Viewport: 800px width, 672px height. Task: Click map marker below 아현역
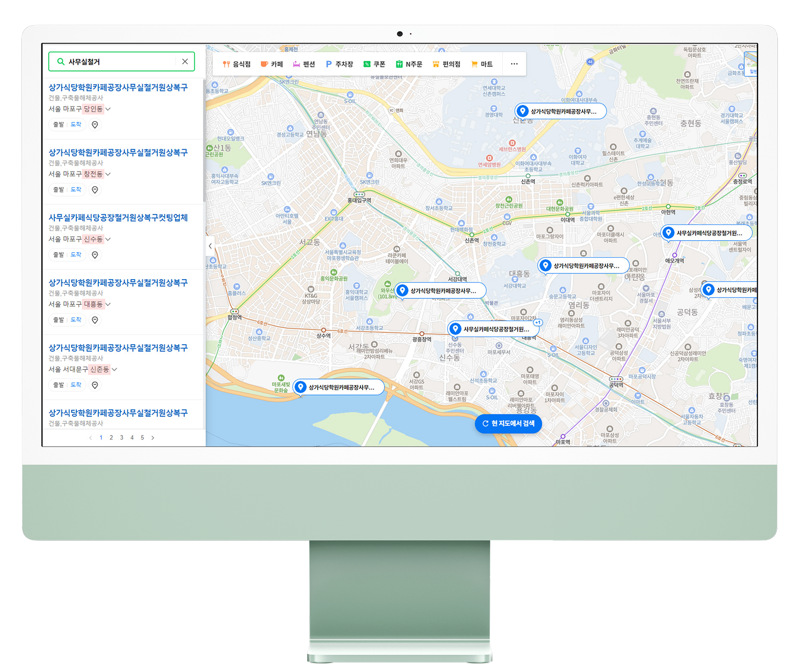[x=707, y=233]
